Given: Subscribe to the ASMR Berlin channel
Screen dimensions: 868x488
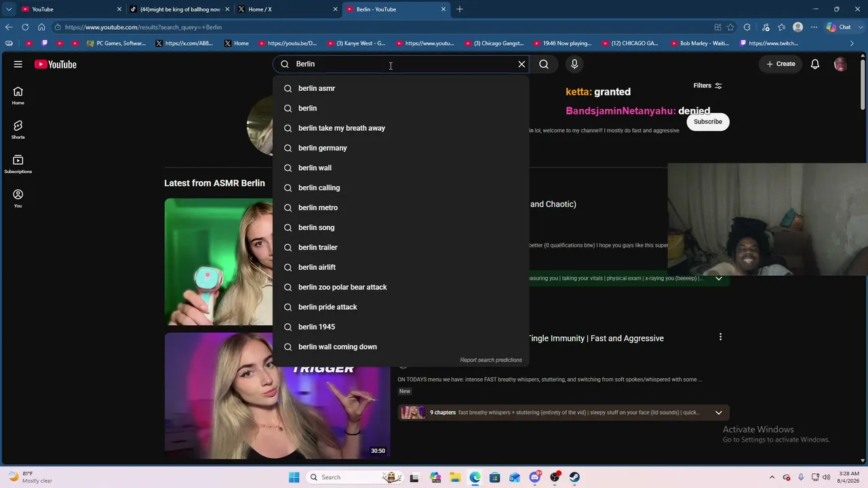Looking at the screenshot, I should pos(708,122).
